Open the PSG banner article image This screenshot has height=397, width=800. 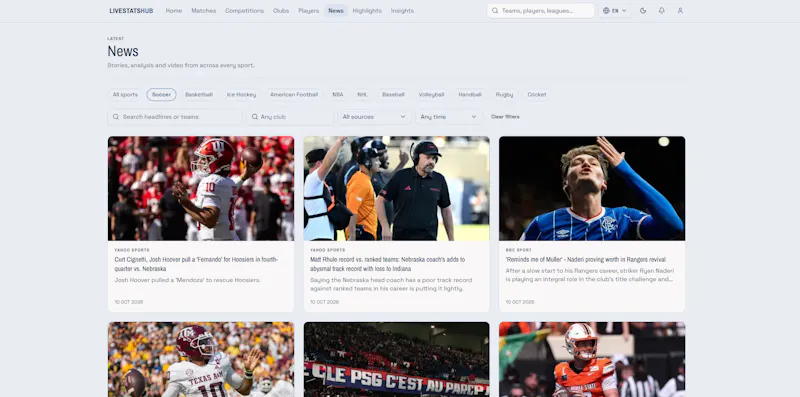pyautogui.click(x=396, y=359)
